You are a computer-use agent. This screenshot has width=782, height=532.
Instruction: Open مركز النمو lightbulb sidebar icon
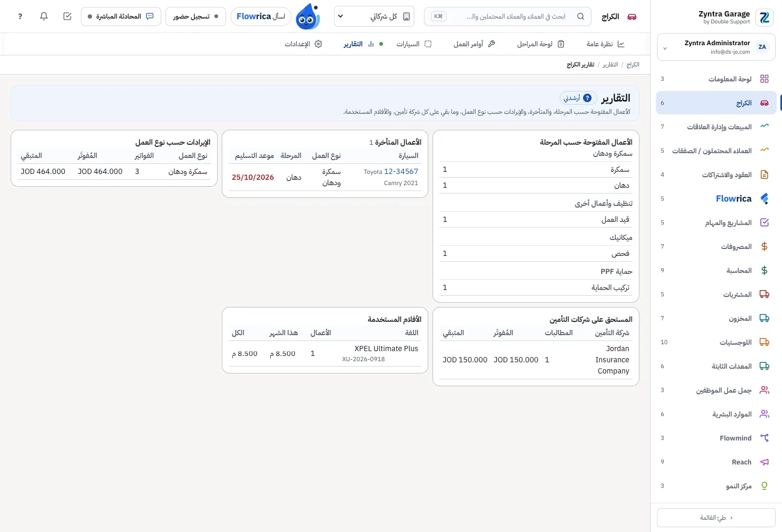(x=764, y=486)
